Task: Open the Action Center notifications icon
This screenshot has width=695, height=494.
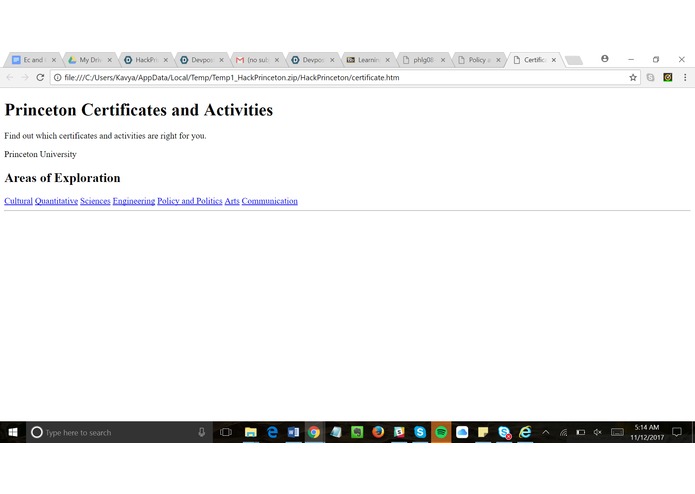Action: [x=677, y=432]
